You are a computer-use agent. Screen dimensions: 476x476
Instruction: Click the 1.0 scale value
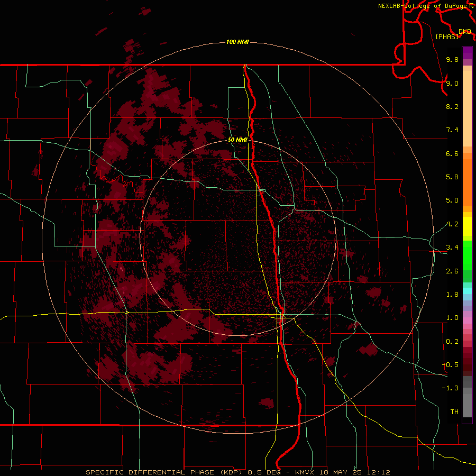point(452,318)
